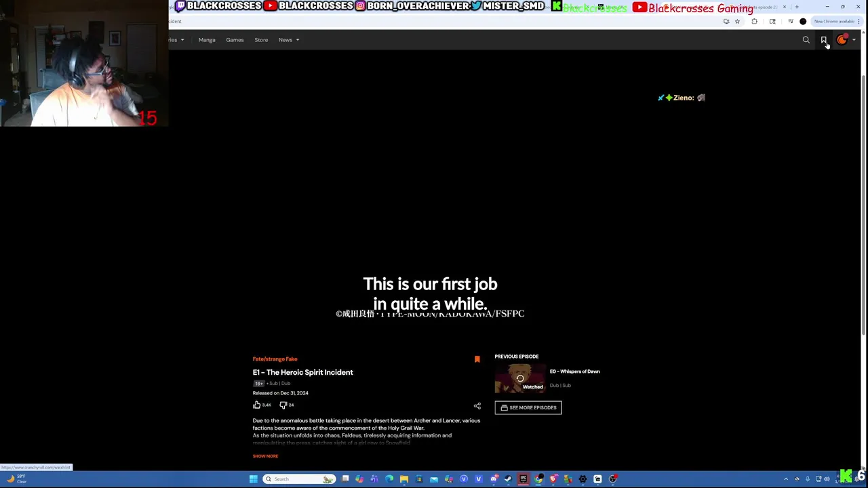The height and width of the screenshot is (488, 868).
Task: Open previous episode Whispers of Dawn thumbnail
Action: pos(520,379)
